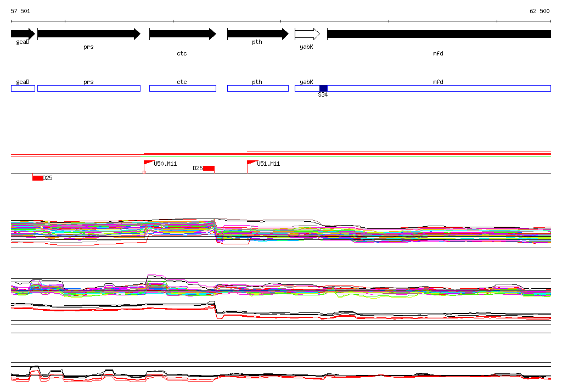
Task: Select the prs blue outlined box
Action: click(x=89, y=88)
